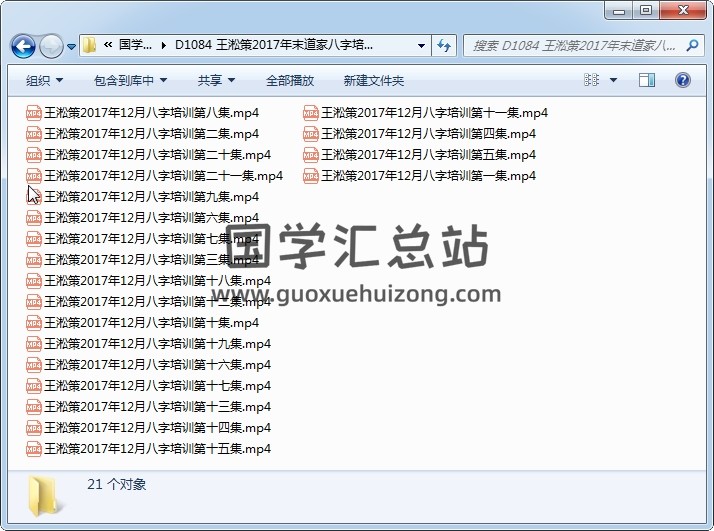Screen dimensions: 714x531
Task: Select MP4 icon of 第七集.mp4
Action: point(34,239)
